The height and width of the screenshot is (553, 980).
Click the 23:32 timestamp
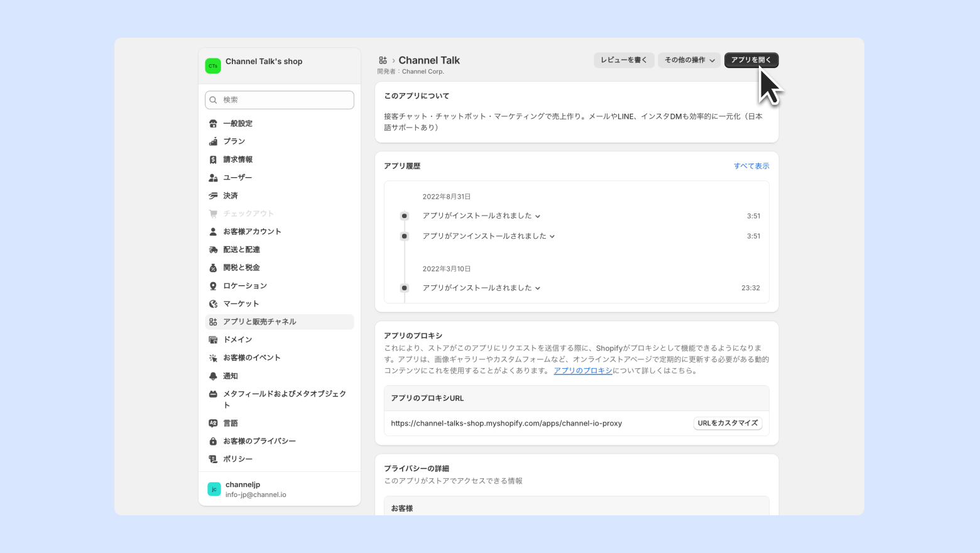point(751,288)
